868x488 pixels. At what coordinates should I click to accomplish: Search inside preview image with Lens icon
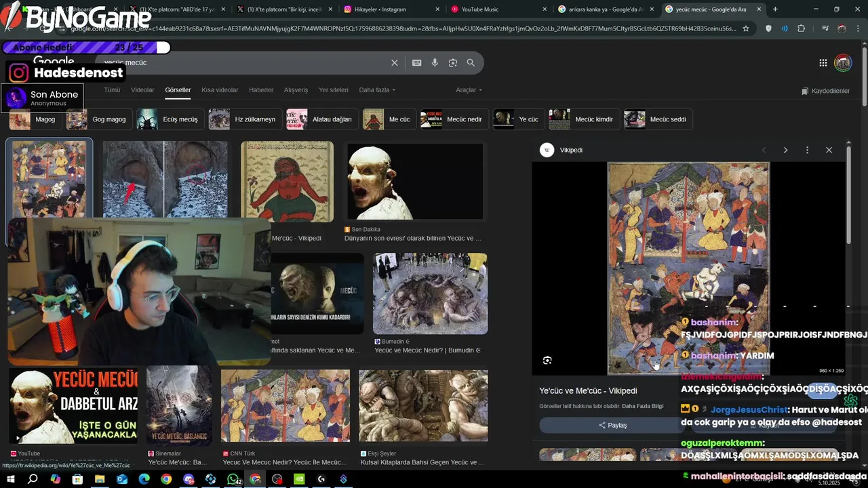click(x=547, y=360)
